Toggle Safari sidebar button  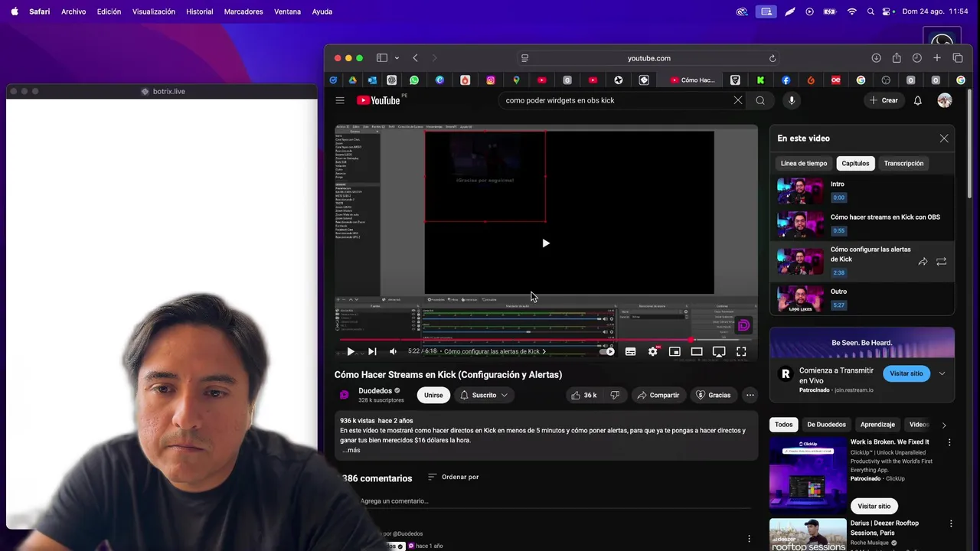click(381, 58)
